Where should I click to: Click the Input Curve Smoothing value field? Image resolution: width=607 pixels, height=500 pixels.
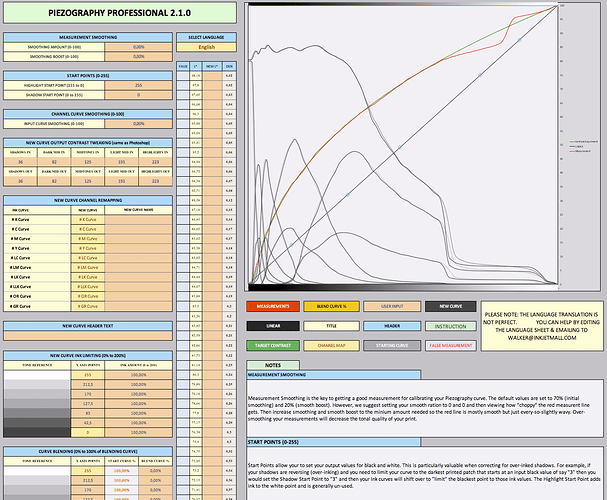click(x=137, y=121)
